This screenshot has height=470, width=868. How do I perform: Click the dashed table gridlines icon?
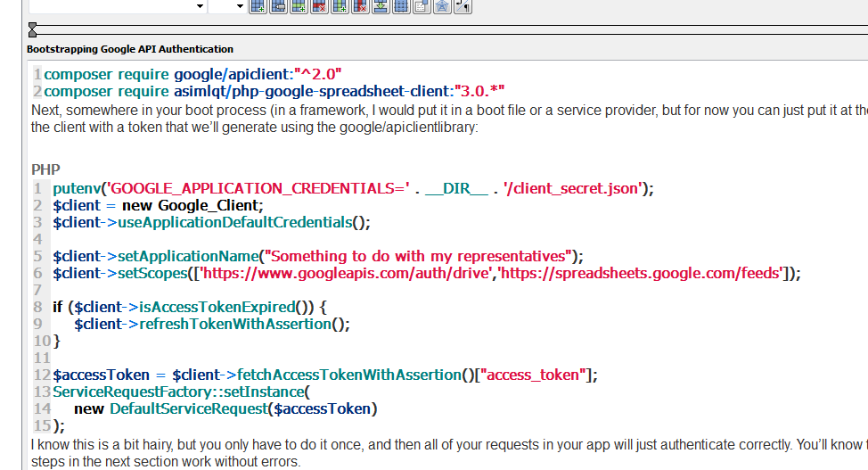point(400,6)
